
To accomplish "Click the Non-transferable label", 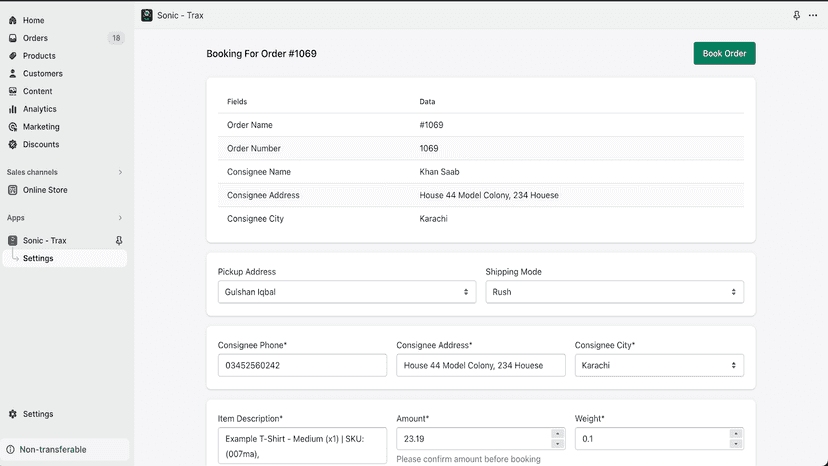I will [53, 450].
